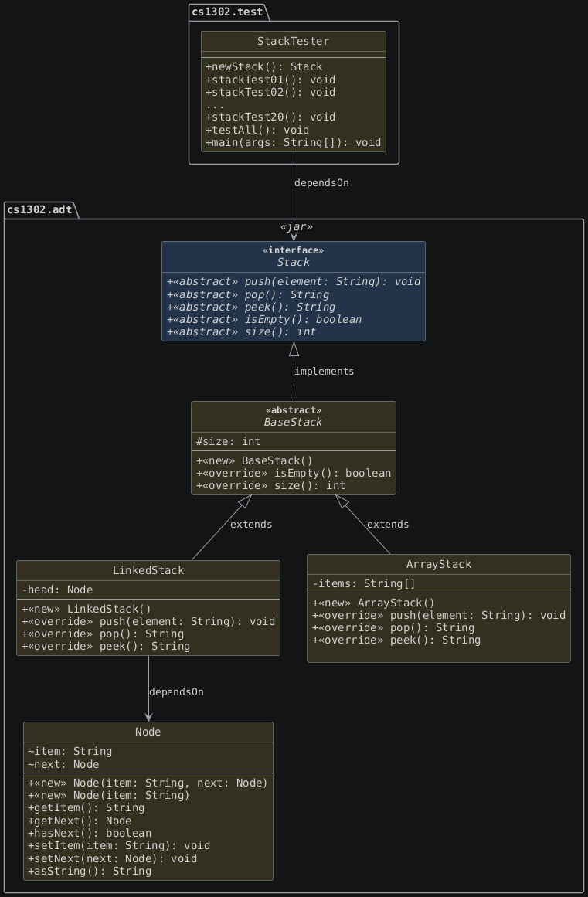Image resolution: width=588 pixels, height=897 pixels.
Task: Select the +newStack(): Stack method
Action: tap(263, 66)
